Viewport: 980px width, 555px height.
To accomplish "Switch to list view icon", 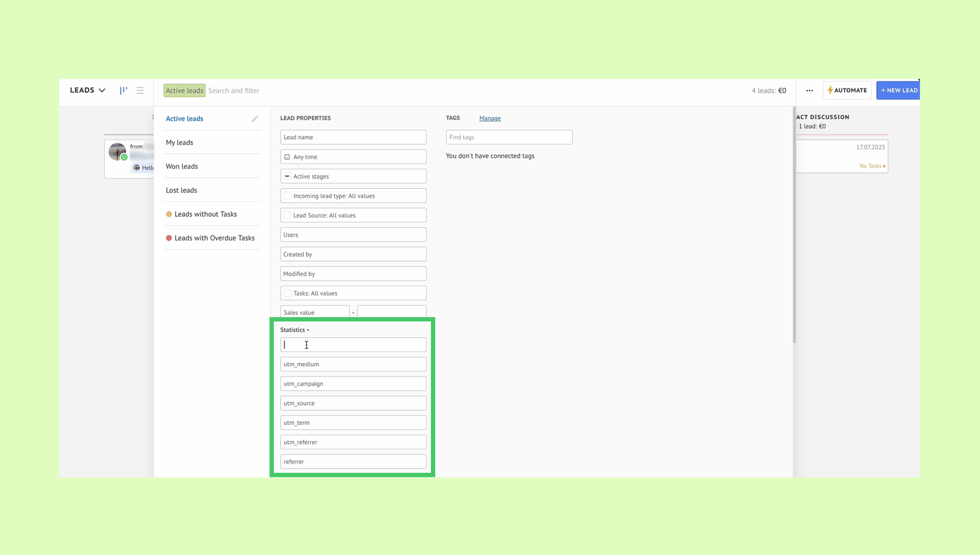I will (140, 90).
